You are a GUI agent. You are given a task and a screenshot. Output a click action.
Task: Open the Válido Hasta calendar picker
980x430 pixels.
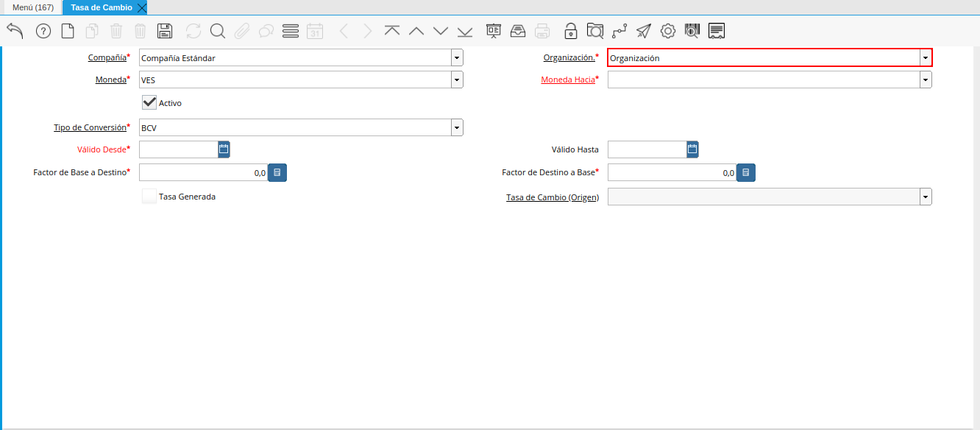click(x=692, y=149)
